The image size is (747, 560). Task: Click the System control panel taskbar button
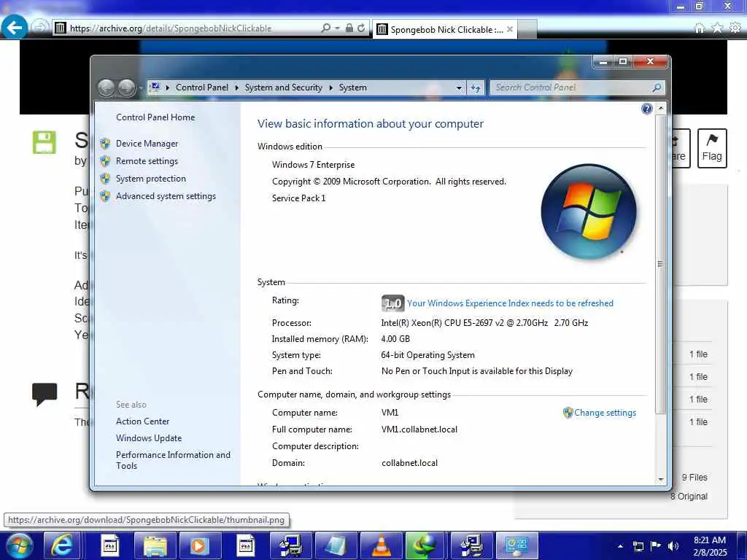[x=517, y=545]
